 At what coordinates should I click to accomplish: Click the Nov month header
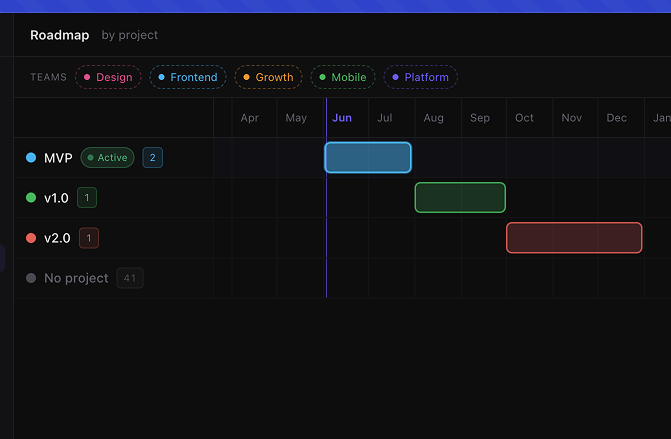[571, 118]
